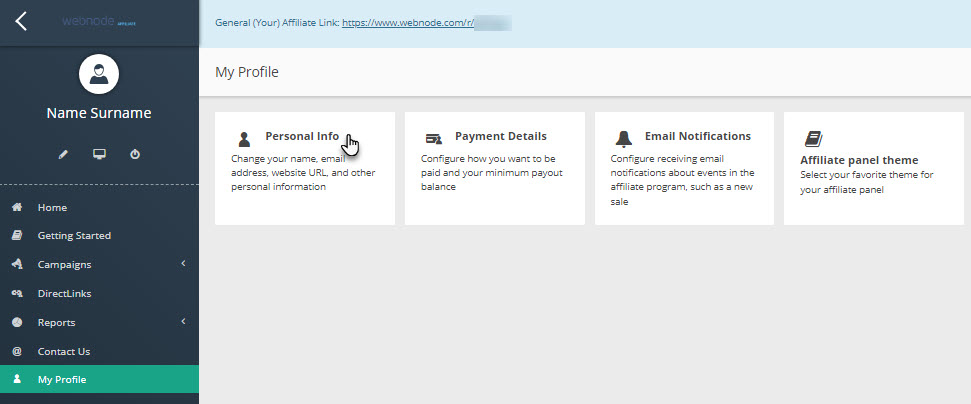Open the affiliate link URL

(x=406, y=22)
